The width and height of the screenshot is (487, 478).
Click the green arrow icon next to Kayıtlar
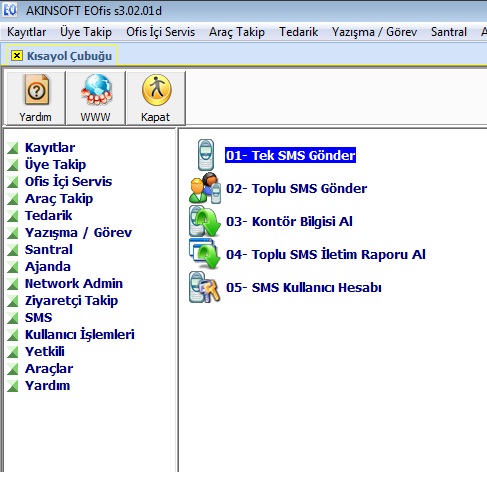point(13,148)
